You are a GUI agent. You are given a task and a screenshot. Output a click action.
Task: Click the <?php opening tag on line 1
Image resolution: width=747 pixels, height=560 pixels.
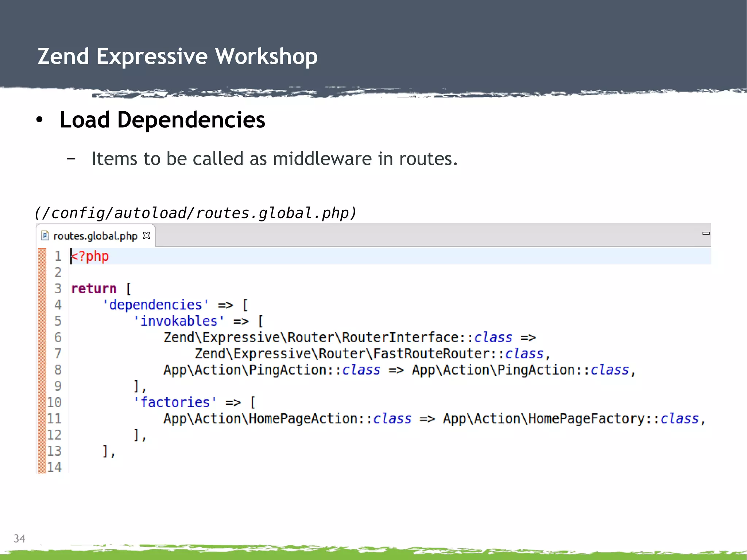[90, 256]
